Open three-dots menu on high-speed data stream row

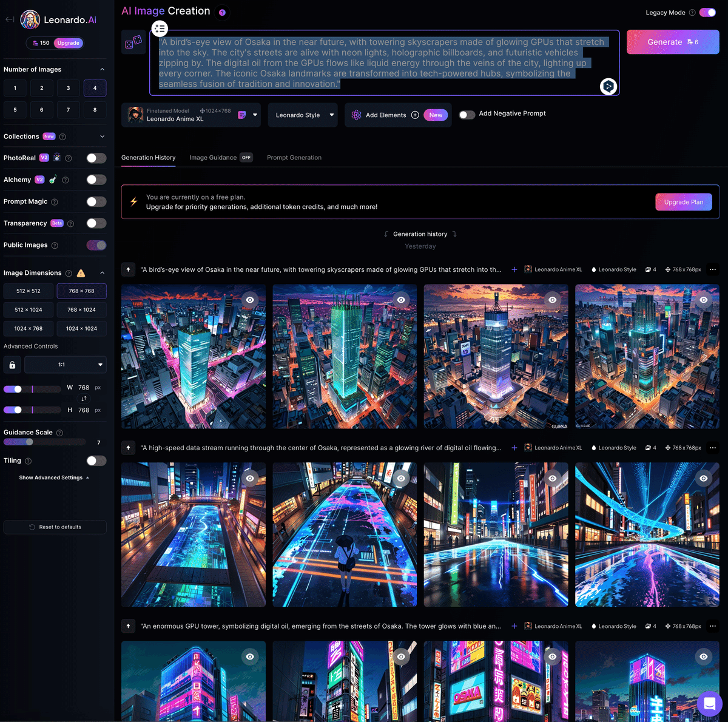coord(713,448)
